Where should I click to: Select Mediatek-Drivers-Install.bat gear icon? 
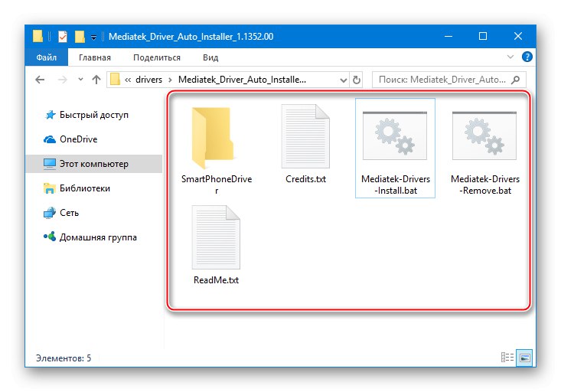[395, 136]
